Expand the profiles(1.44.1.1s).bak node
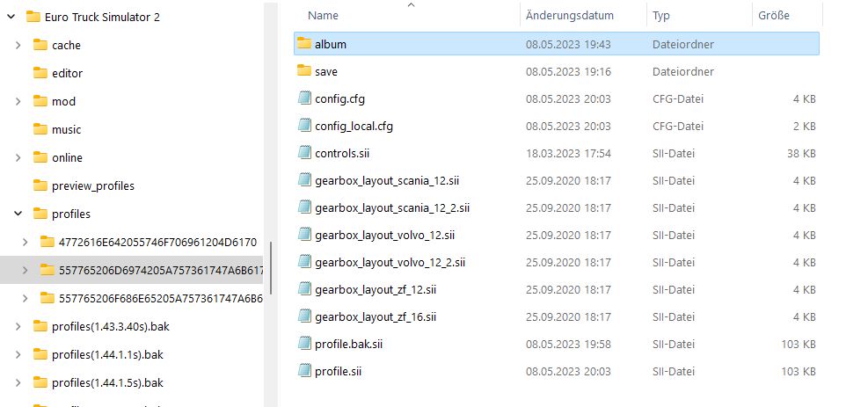Viewport: 868px width, 407px height. (x=18, y=354)
